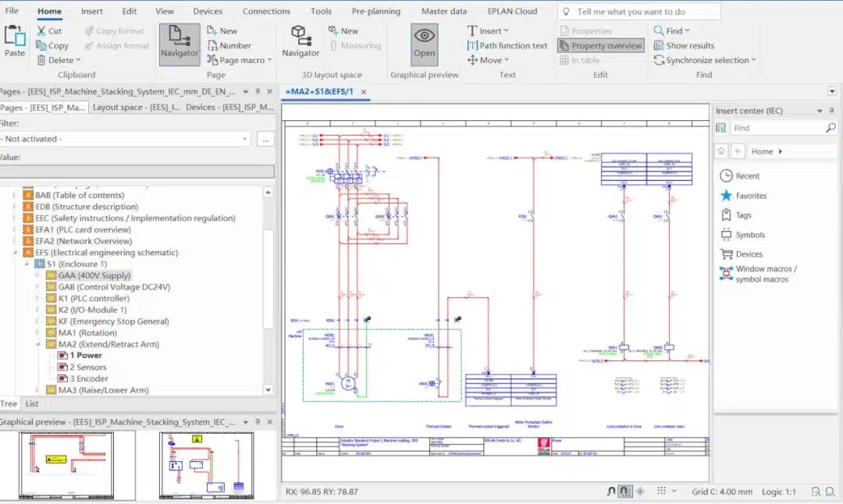Select the Path function text icon

click(474, 45)
